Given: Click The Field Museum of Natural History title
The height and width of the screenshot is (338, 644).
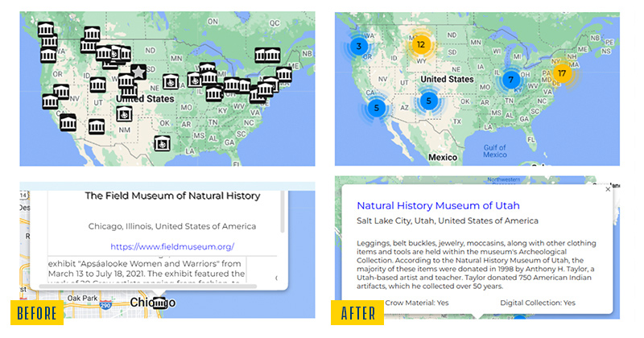Looking at the screenshot, I should [172, 196].
